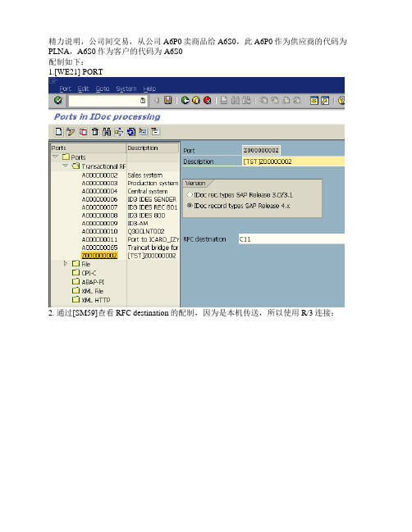Click the Next Page icon

pyautogui.click(x=286, y=101)
